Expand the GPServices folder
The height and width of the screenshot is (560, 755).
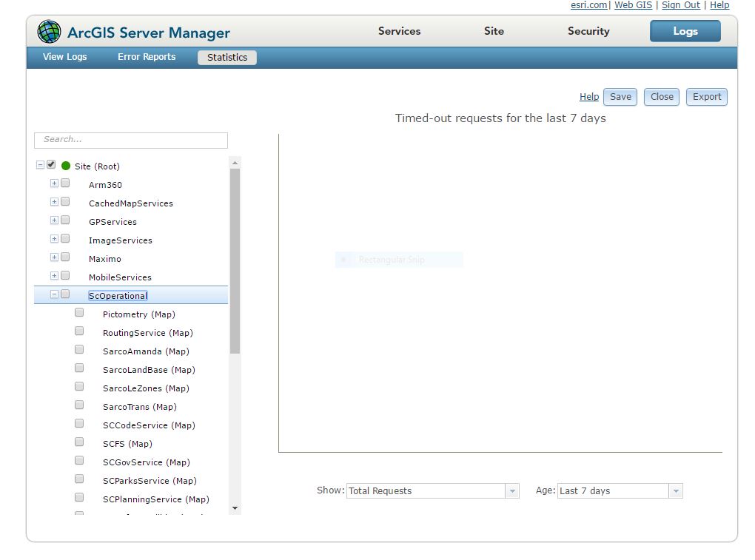pyautogui.click(x=55, y=220)
